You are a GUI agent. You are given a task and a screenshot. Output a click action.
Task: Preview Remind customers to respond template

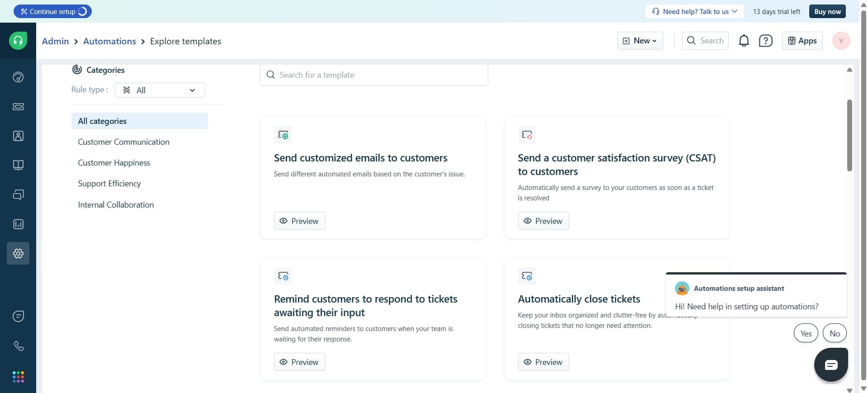299,362
